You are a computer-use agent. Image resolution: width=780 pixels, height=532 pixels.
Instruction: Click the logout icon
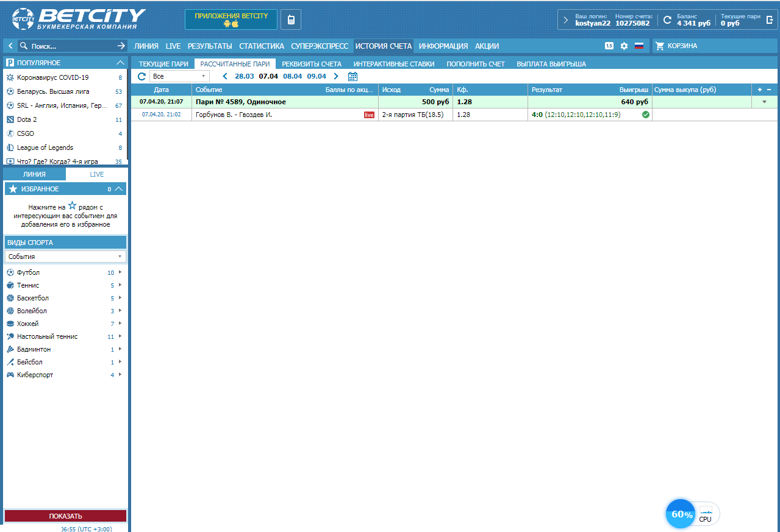coord(770,20)
